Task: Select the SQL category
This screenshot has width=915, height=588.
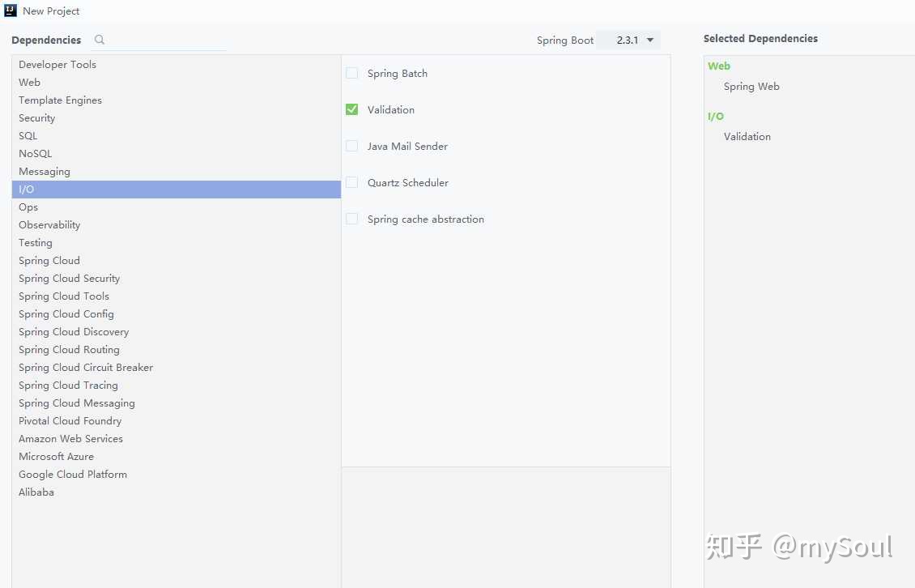Action: tap(177, 135)
